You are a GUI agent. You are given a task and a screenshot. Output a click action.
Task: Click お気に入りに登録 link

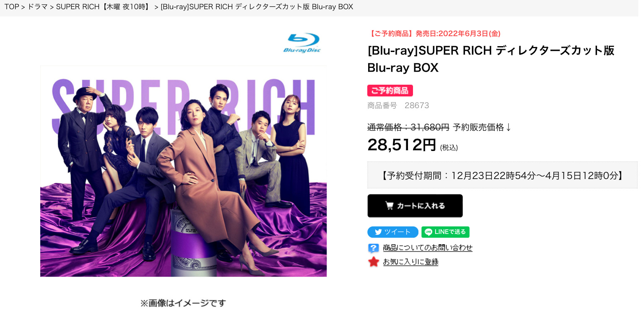pos(410,262)
